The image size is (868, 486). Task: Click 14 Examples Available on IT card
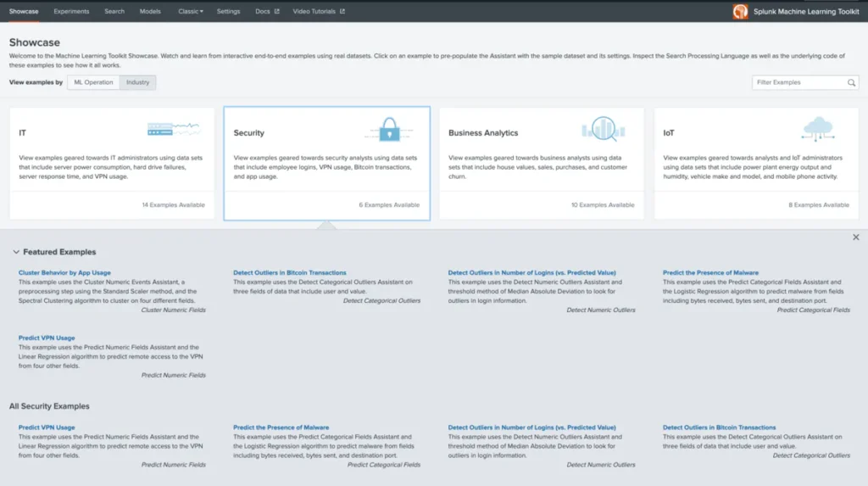pyautogui.click(x=173, y=205)
